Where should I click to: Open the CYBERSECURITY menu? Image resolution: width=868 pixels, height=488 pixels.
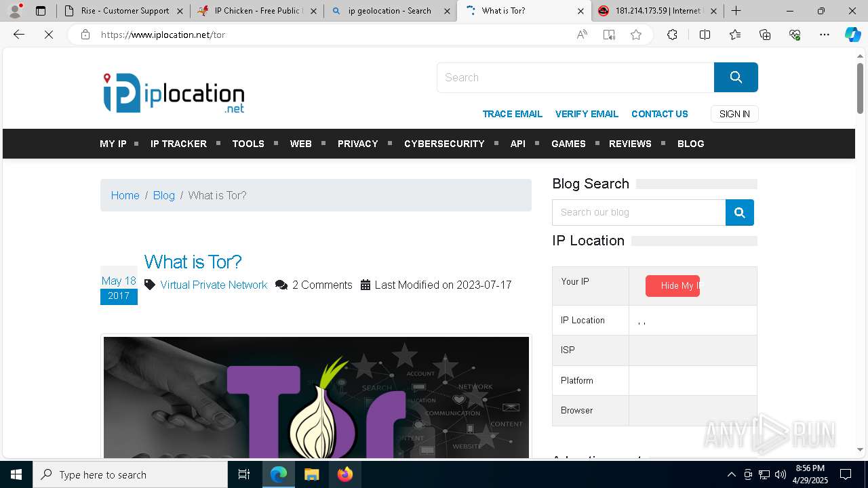[x=444, y=144]
